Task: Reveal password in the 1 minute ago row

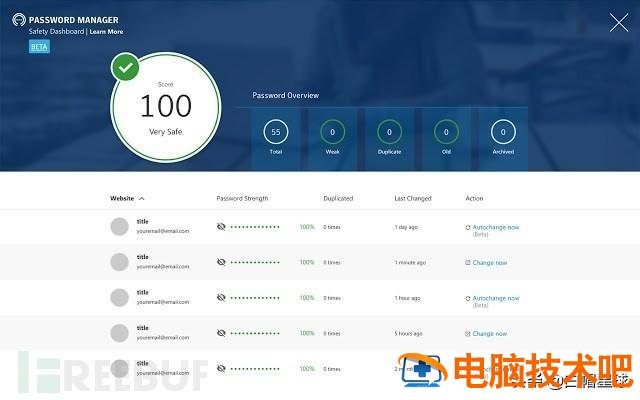Action: tap(221, 262)
